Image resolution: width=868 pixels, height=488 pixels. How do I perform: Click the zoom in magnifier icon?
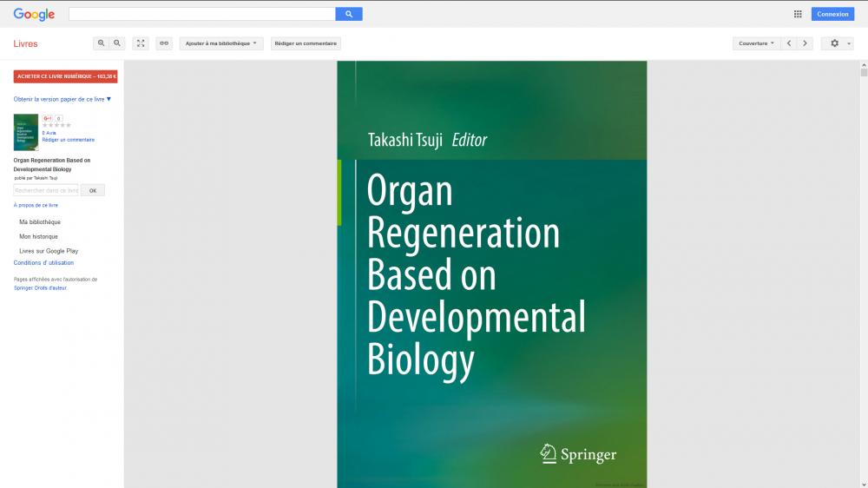click(x=102, y=43)
